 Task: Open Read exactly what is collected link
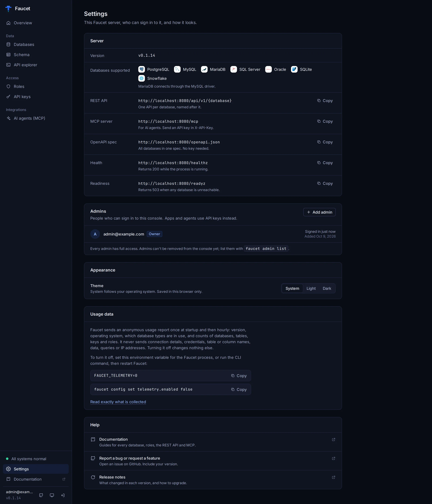click(118, 402)
